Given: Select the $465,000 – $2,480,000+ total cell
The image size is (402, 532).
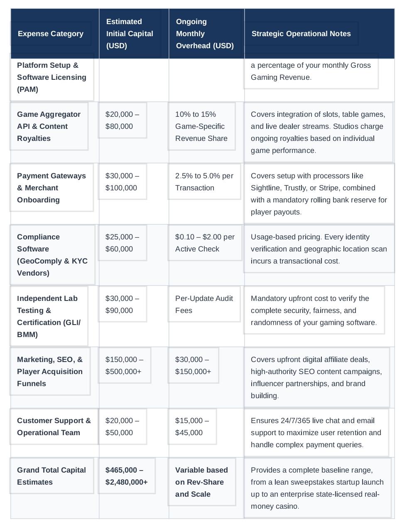Looking at the screenshot, I should coord(127,476).
